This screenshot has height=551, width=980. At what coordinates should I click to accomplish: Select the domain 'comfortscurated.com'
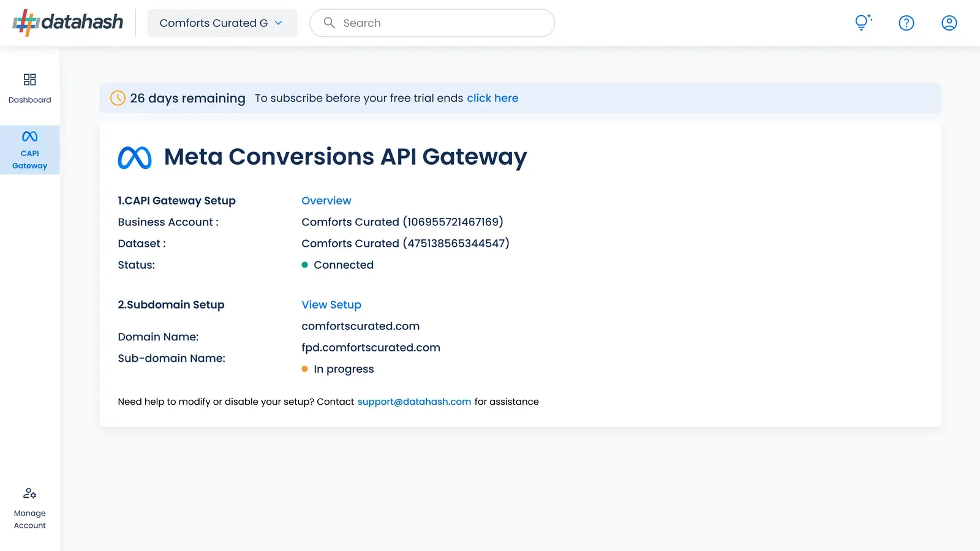360,326
